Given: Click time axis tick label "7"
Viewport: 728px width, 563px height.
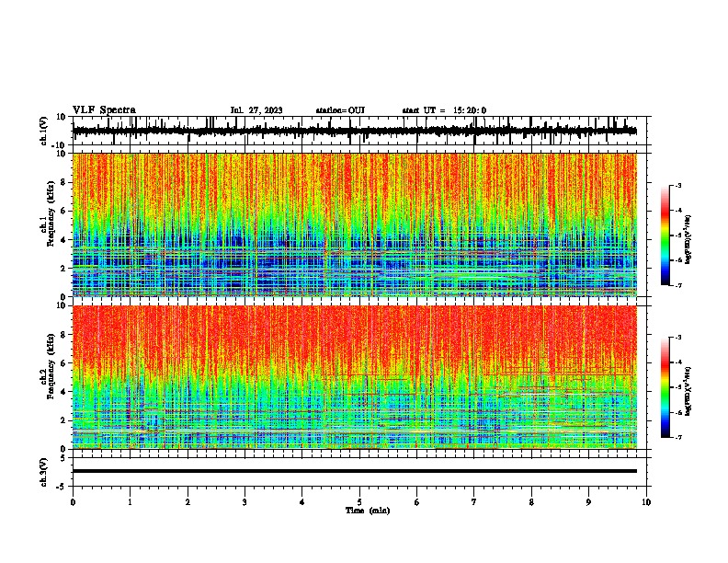Looking at the screenshot, I should click(x=474, y=502).
